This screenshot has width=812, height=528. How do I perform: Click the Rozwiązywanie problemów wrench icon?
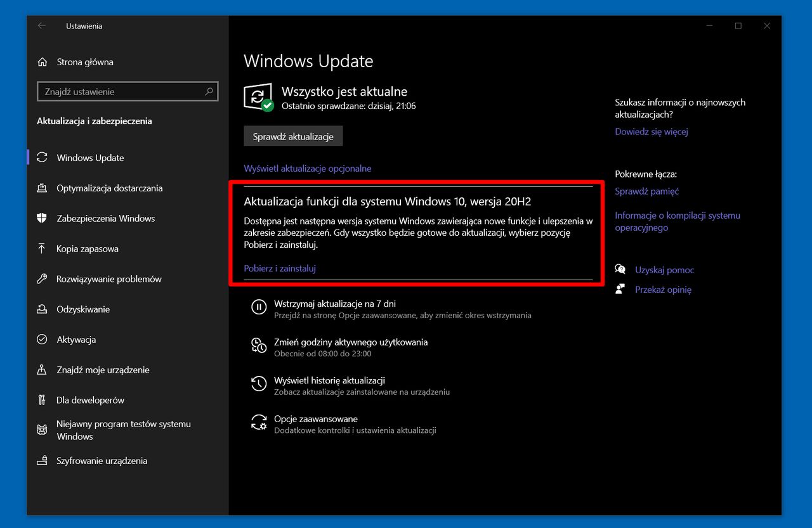[x=43, y=279]
